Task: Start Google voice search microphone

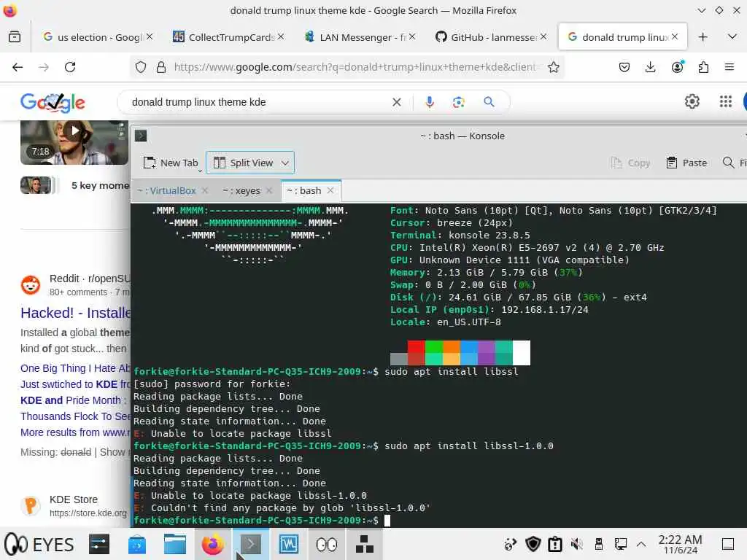Action: point(429,102)
